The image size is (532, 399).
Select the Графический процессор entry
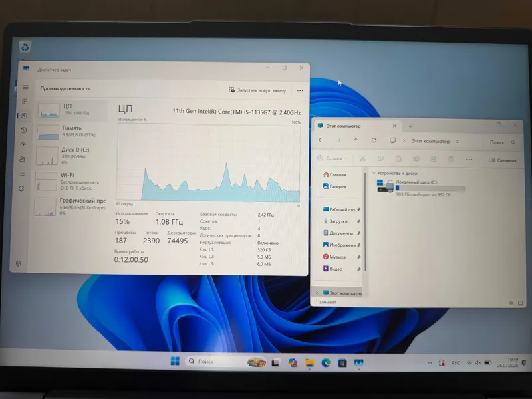click(70, 206)
